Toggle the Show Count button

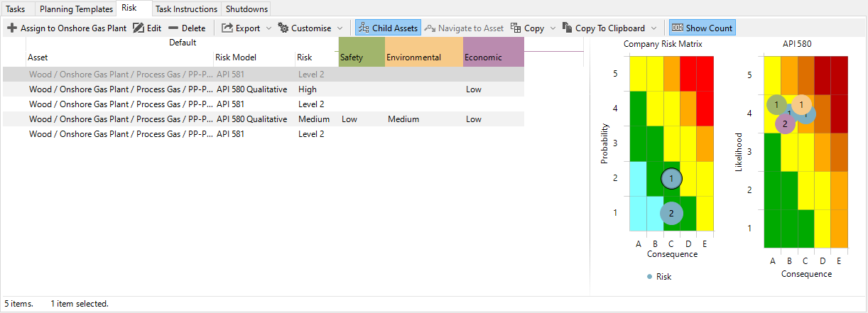[702, 28]
